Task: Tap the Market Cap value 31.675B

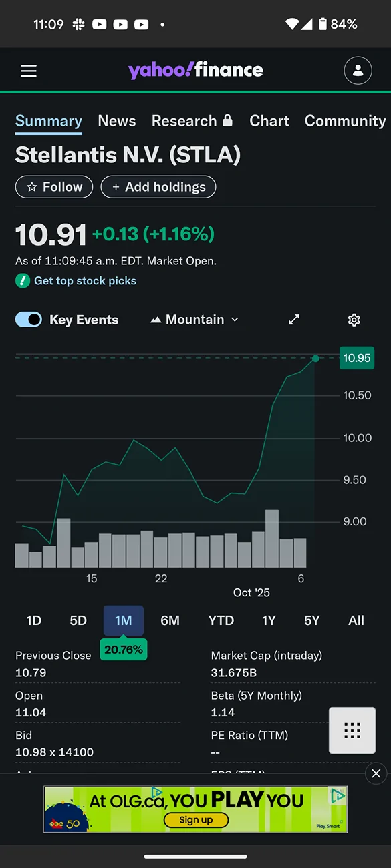Action: (233, 673)
